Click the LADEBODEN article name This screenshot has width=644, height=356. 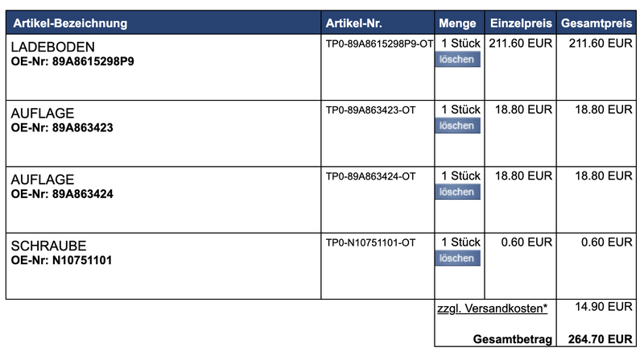point(53,47)
